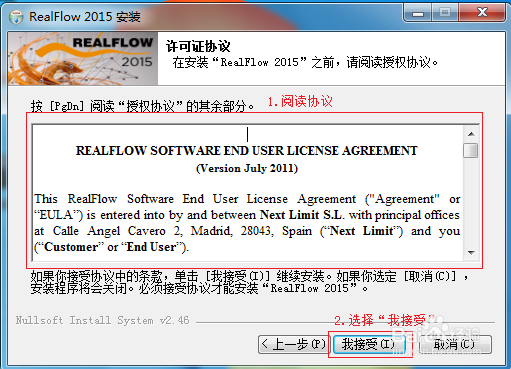The image size is (511, 369).
Task: Close the RealFlow 2015 installer window
Action: coord(482,13)
